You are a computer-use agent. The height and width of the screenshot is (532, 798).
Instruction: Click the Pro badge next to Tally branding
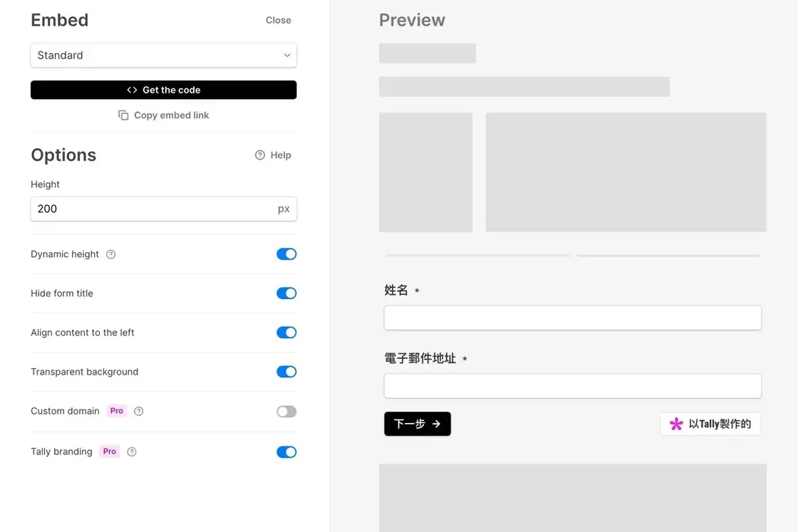click(x=110, y=452)
